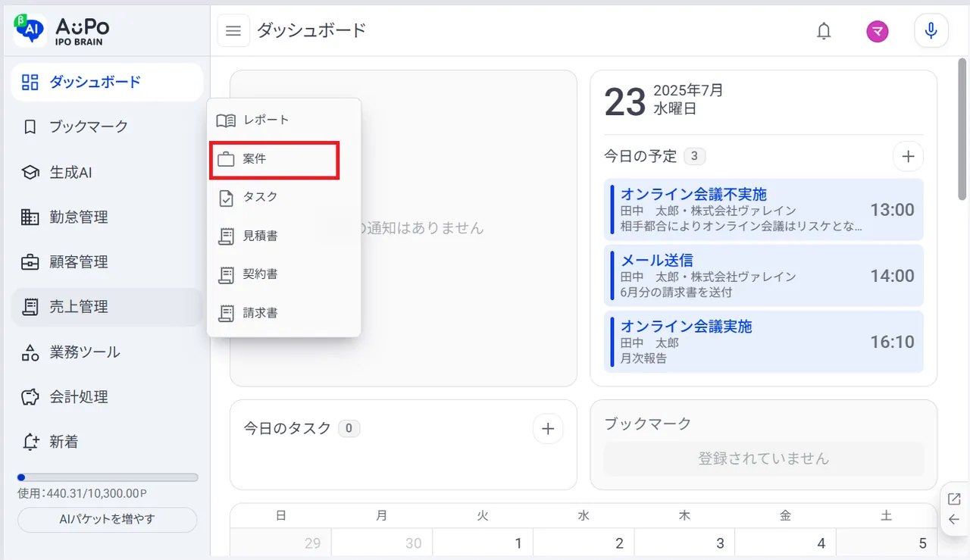Screen dimensions: 970x560
Task: Select 見積書 from the submenu
Action: click(x=283, y=236)
